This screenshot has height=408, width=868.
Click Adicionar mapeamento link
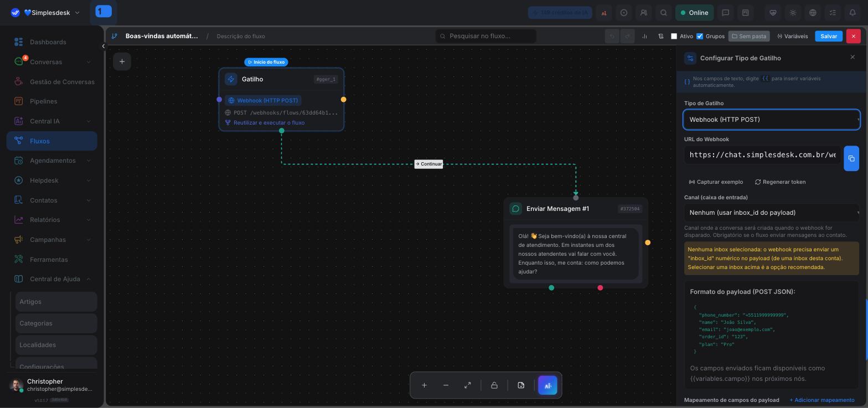(822, 400)
